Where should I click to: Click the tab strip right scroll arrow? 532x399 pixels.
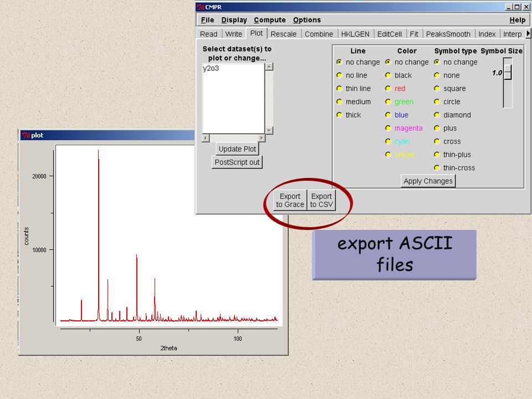click(x=528, y=34)
